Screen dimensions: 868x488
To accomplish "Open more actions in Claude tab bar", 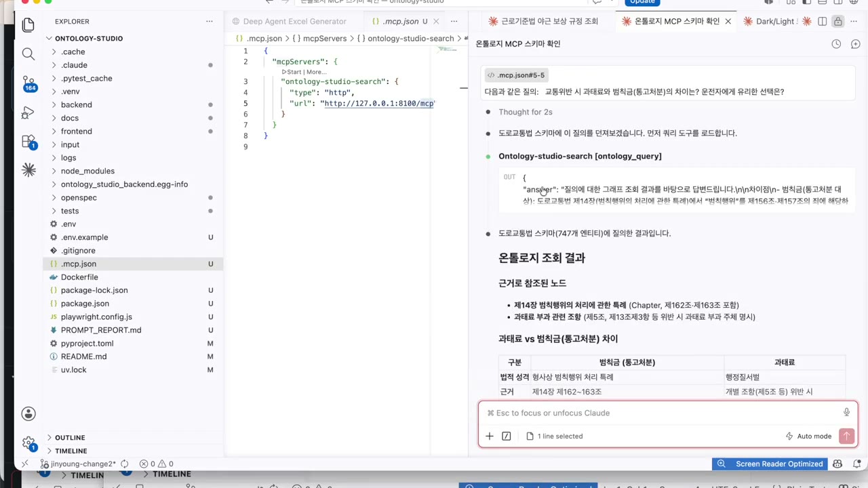I will pos(853,22).
